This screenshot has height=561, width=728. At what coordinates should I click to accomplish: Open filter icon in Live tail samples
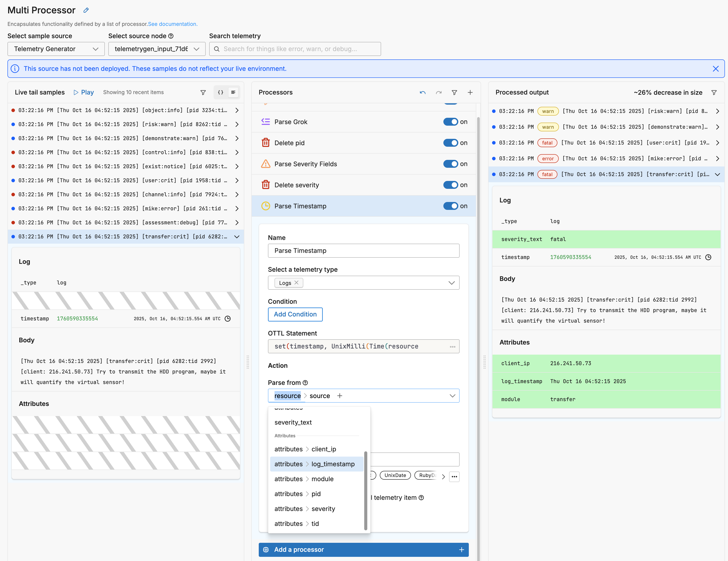(x=203, y=92)
